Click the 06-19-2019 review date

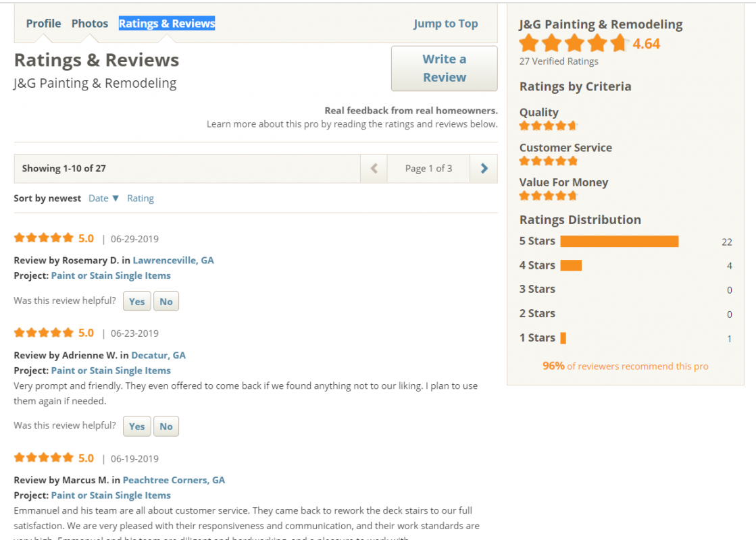coord(134,458)
